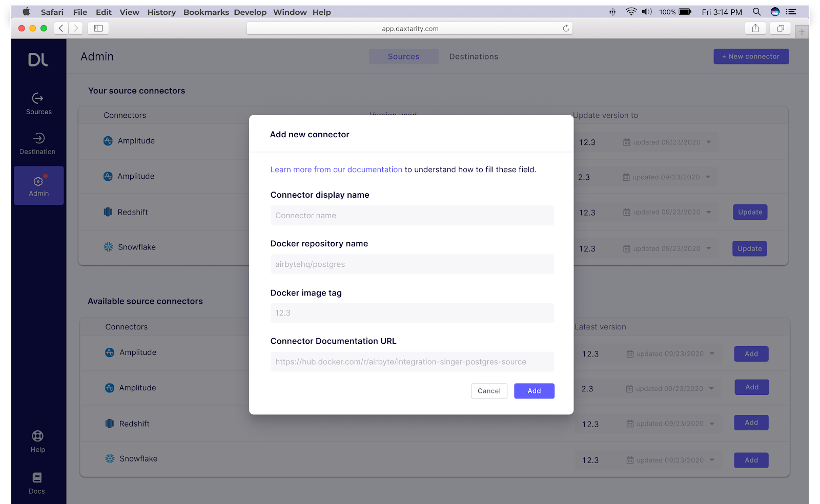The width and height of the screenshot is (820, 504).
Task: Open the Develop menu
Action: coord(250,12)
